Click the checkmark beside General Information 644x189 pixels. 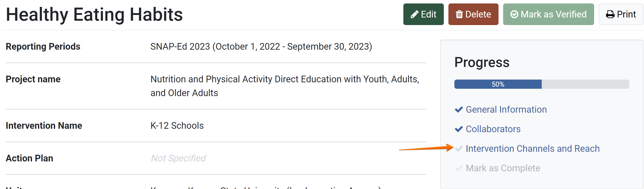(459, 109)
